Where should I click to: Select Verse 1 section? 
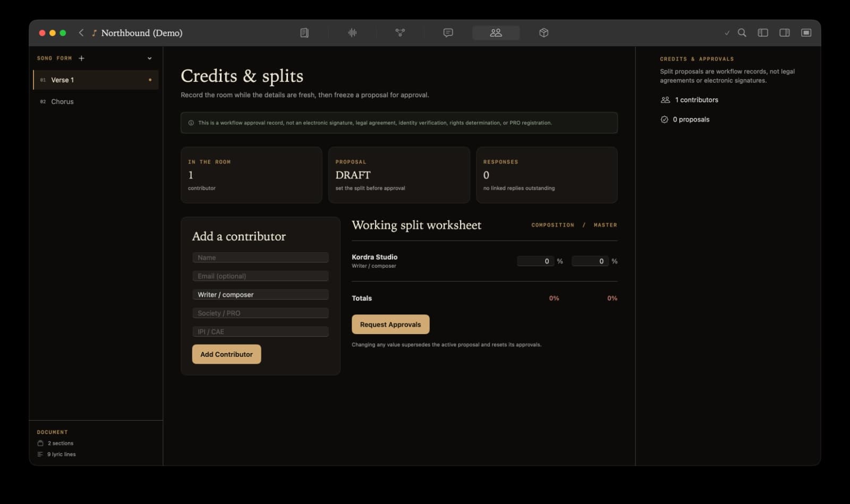tap(96, 80)
